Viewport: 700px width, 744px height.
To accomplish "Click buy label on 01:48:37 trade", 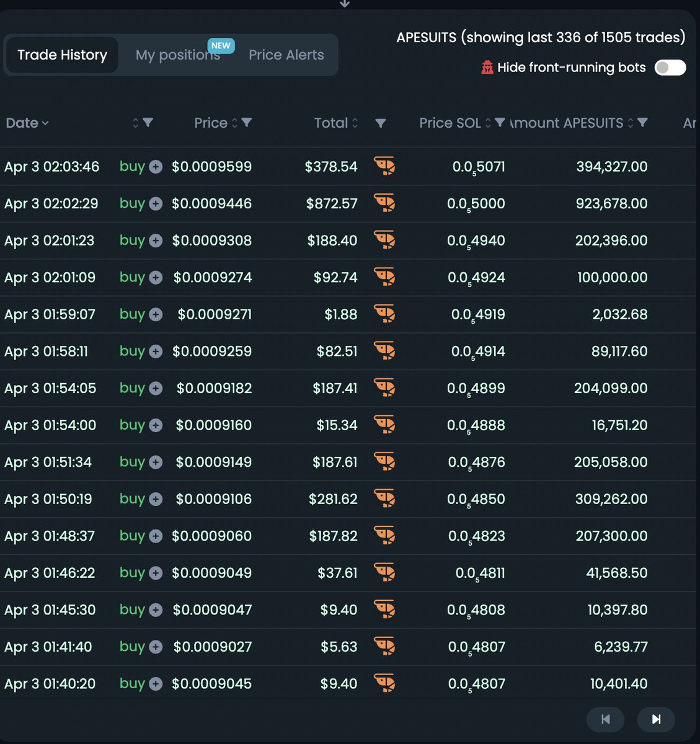I will tap(132, 536).
